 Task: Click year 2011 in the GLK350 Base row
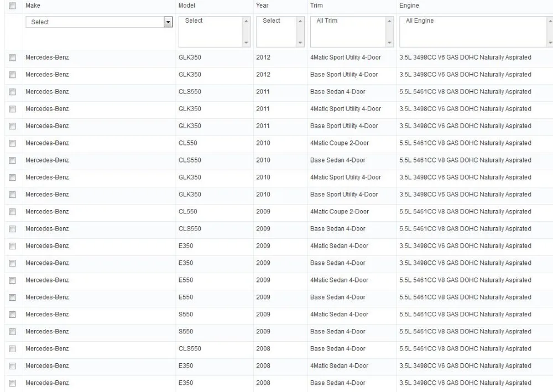263,126
